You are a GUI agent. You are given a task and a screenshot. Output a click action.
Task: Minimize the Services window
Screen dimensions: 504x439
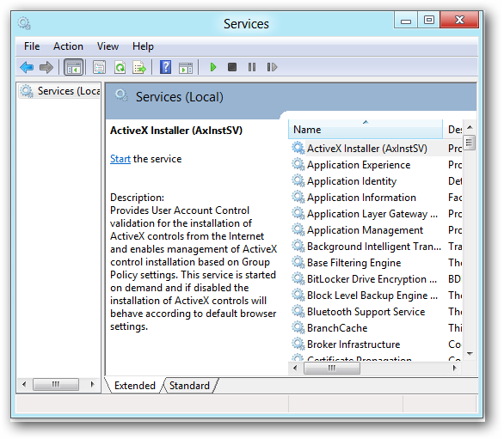[406, 21]
